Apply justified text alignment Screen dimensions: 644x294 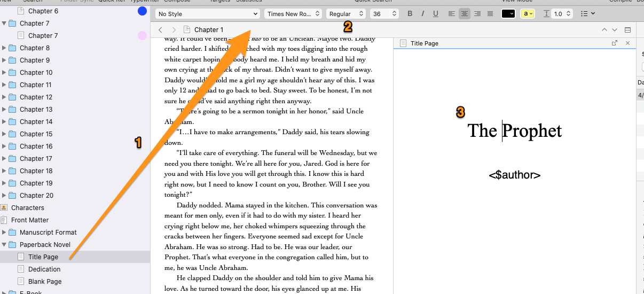490,14
